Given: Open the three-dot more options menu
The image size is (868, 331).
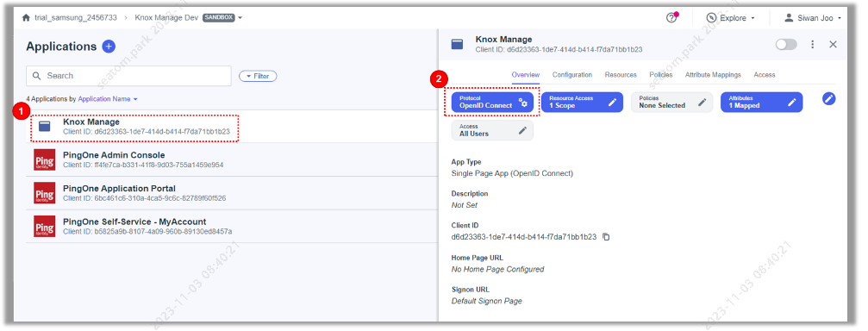Looking at the screenshot, I should point(813,44).
